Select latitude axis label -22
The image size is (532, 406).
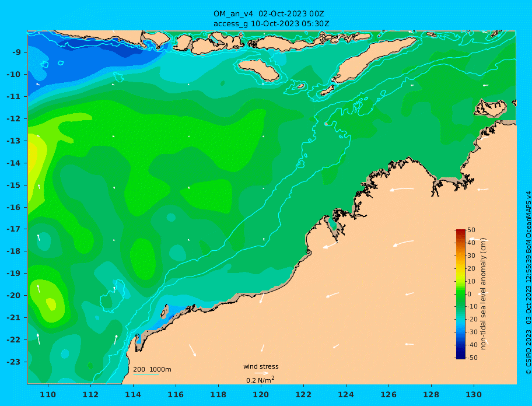pyautogui.click(x=13, y=340)
